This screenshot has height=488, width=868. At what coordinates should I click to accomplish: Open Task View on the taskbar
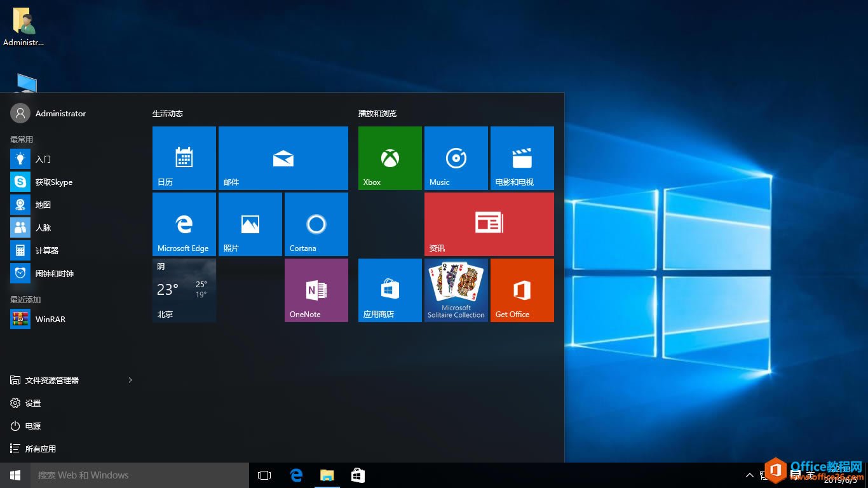click(x=264, y=475)
